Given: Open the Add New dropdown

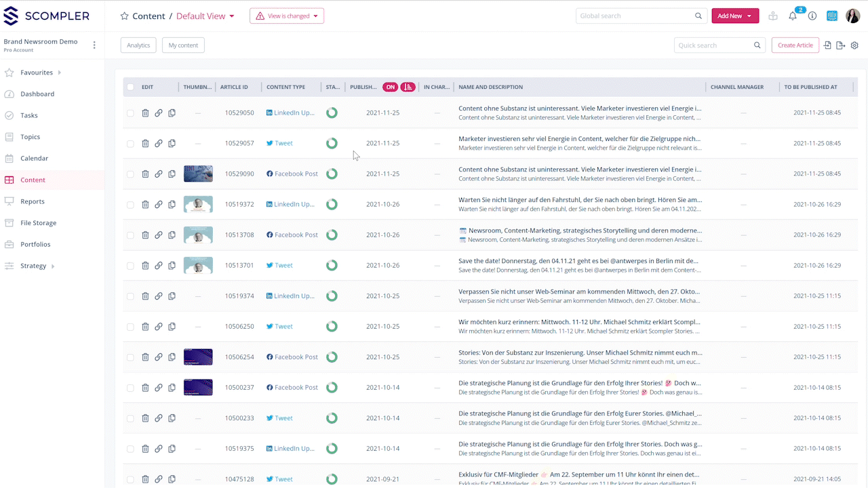Looking at the screenshot, I should 735,16.
